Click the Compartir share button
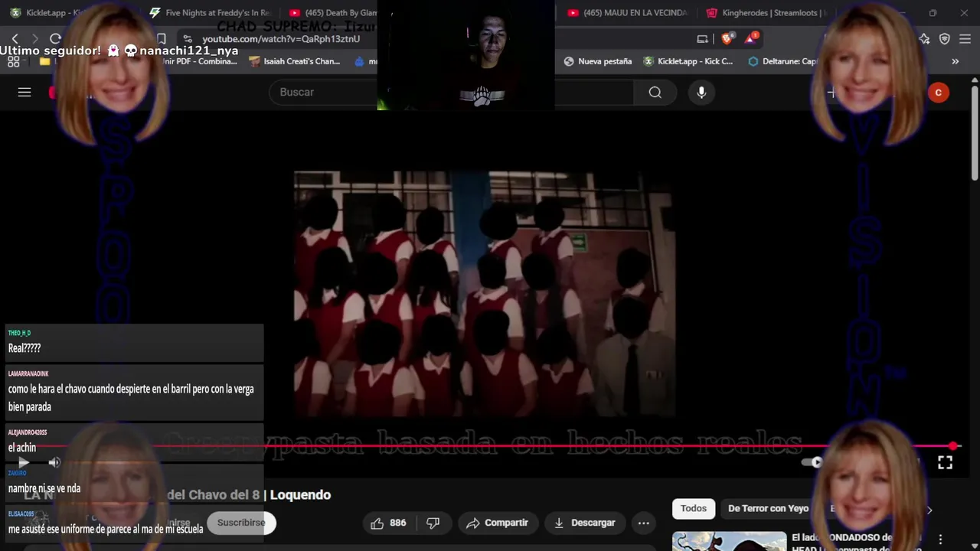Screen dimensions: 980x551 (497, 523)
